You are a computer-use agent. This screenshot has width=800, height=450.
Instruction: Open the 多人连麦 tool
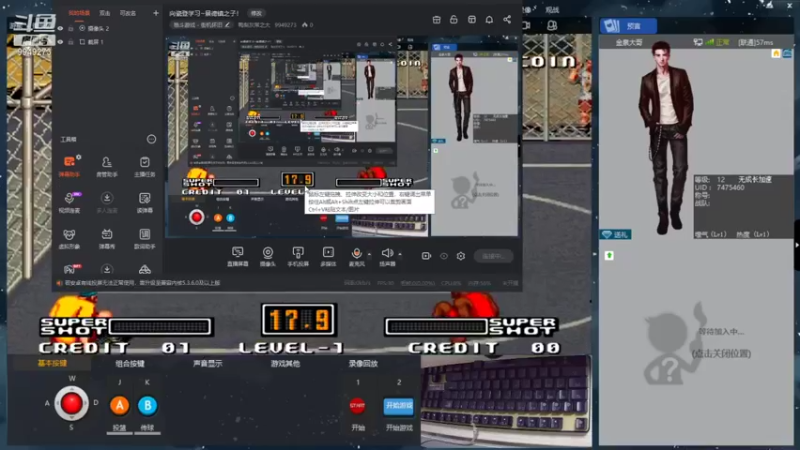point(107,202)
